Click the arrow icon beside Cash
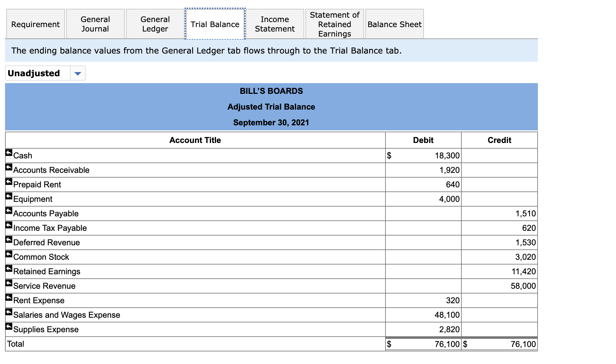This screenshot has width=616, height=364. pyautogui.click(x=9, y=153)
